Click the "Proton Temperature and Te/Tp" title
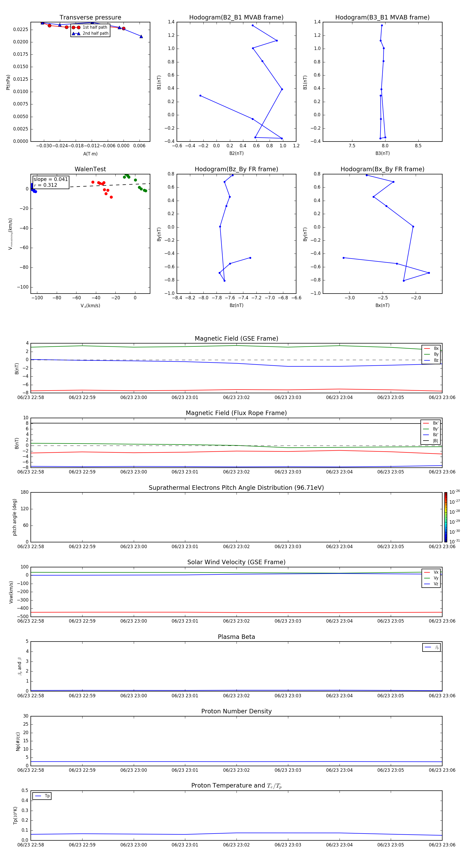Screen dimensions: 473x868 (x=236, y=786)
